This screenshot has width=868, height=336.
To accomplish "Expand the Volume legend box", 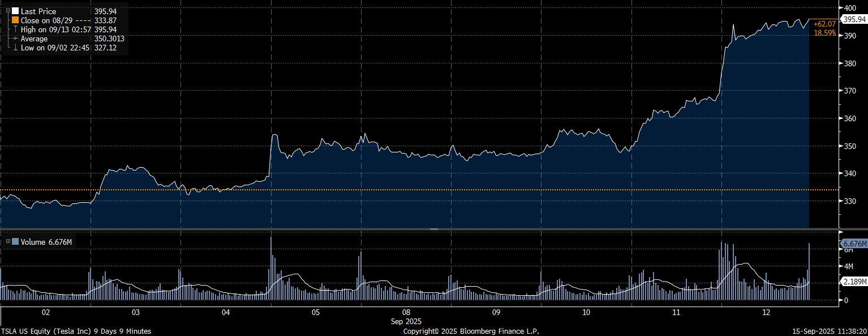I will 8,242.
